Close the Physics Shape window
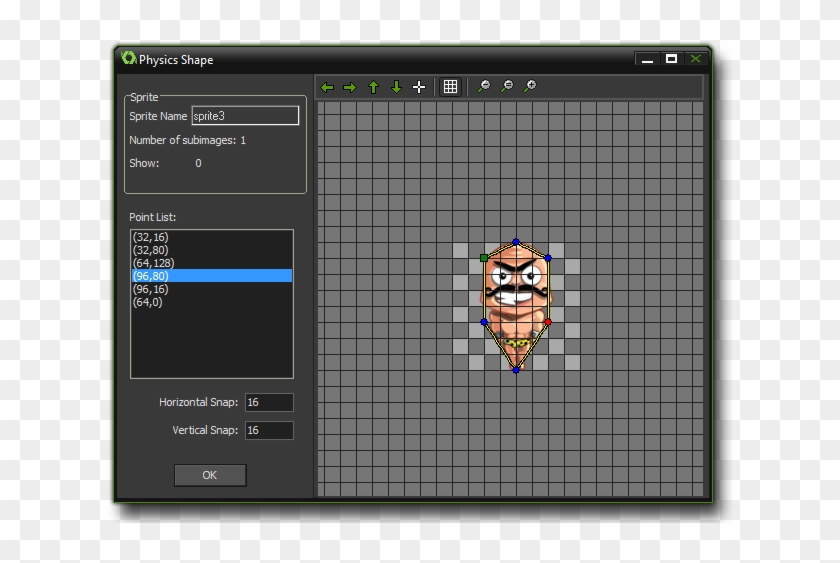 (695, 58)
